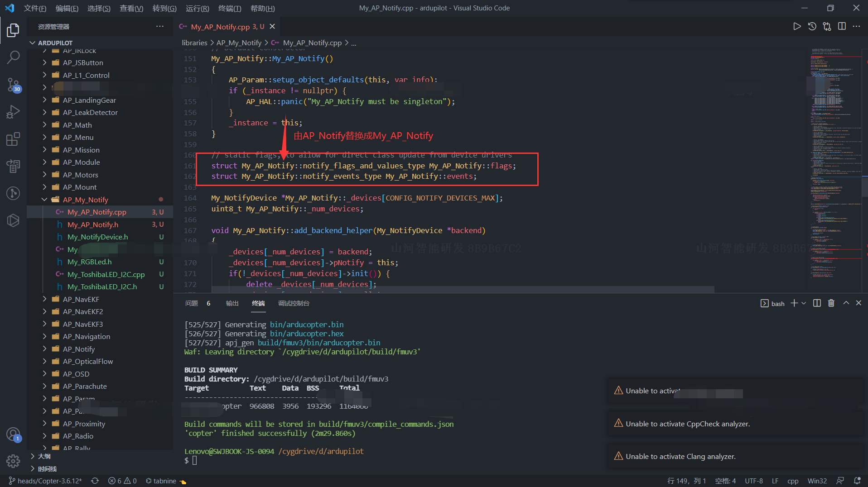
Task: Open the 终端(T) menu
Action: pos(230,8)
